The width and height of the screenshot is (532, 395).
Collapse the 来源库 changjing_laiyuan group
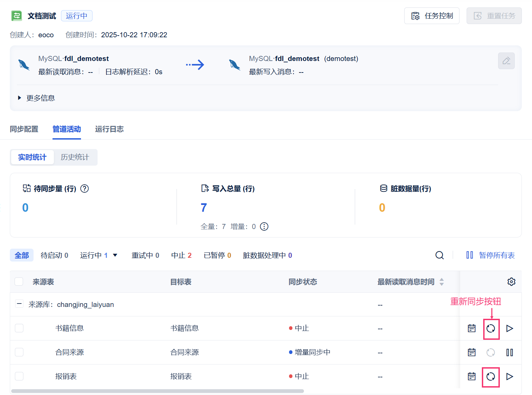click(19, 304)
